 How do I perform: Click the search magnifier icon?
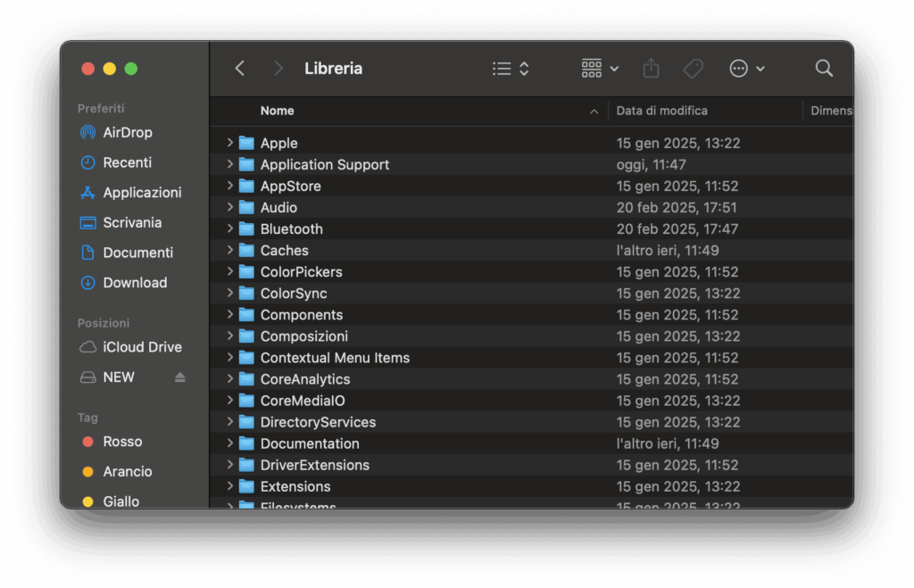(x=824, y=68)
